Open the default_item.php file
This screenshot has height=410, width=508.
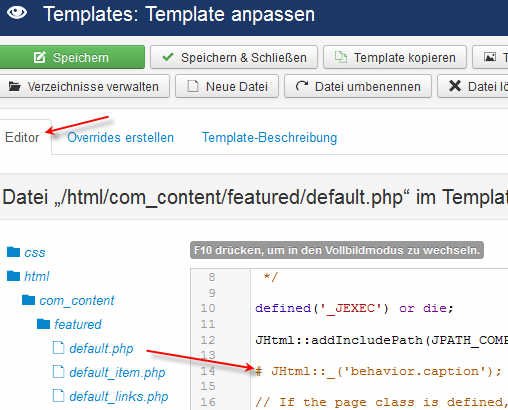[117, 373]
